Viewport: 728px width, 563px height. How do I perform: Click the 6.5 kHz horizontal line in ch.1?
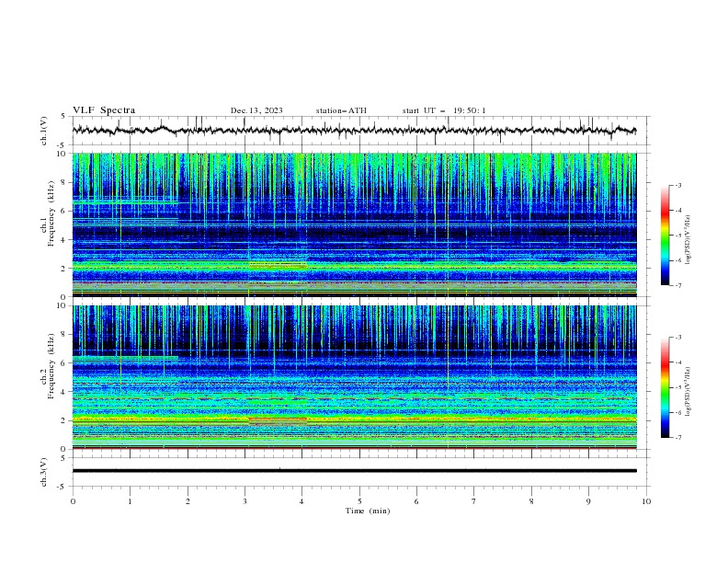point(125,202)
